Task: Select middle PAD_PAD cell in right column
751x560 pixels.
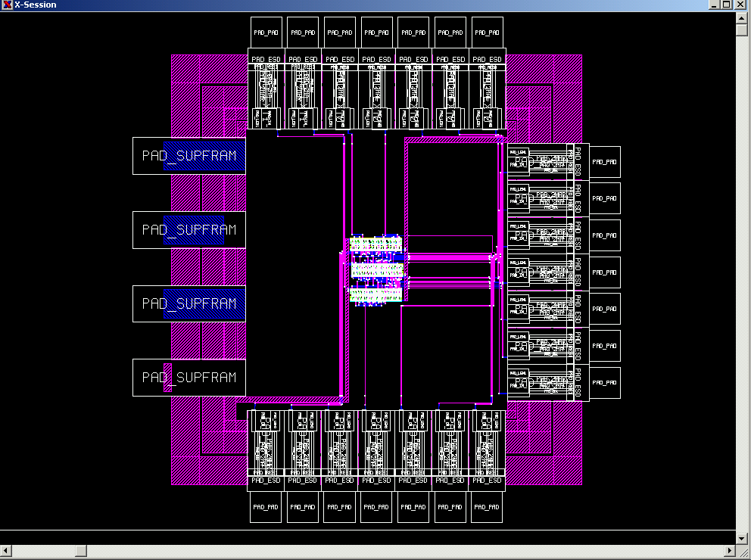Action: click(605, 272)
